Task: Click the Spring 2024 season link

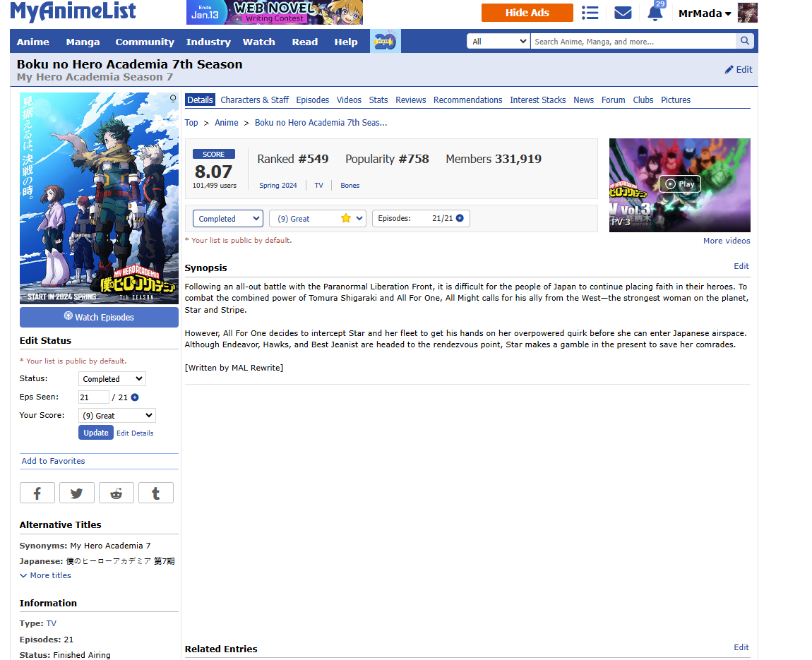Action: click(x=278, y=186)
